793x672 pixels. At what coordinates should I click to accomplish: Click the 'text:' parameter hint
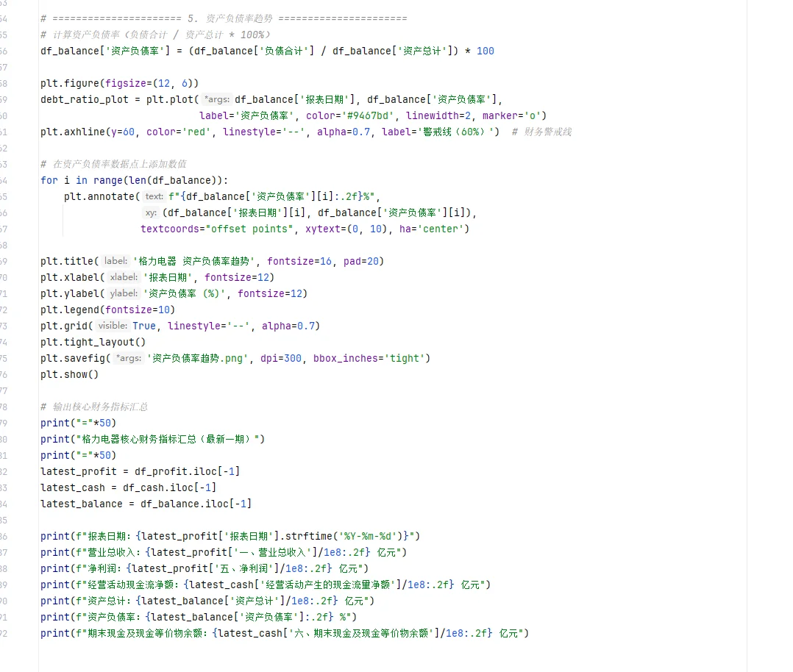click(x=154, y=197)
